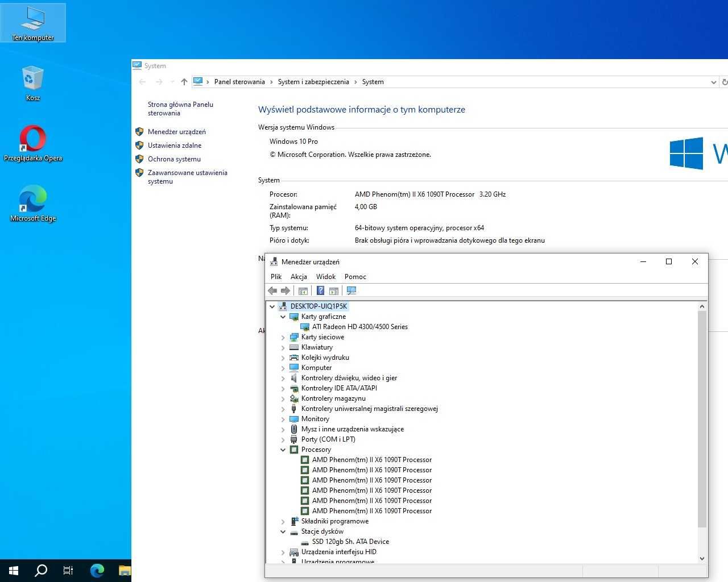728x582 pixels.
Task: Click Forward arrow in Device Manager toolbar
Action: tap(286, 291)
